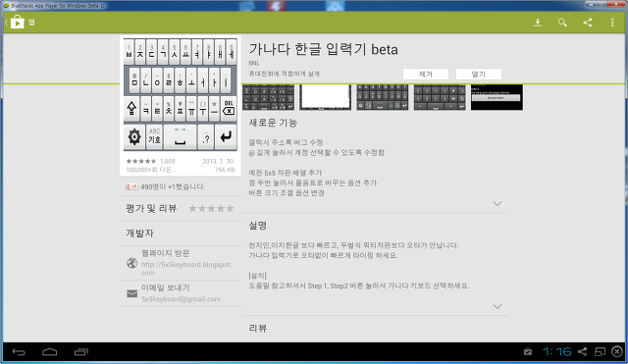628x364 pixels.
Task: Rate the app using the stars
Action: [x=211, y=208]
